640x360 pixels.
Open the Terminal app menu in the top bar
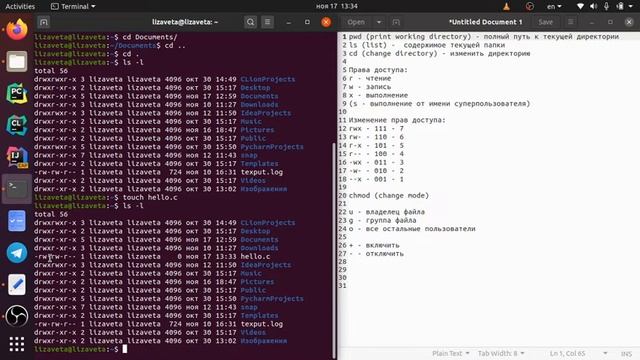pos(73,6)
